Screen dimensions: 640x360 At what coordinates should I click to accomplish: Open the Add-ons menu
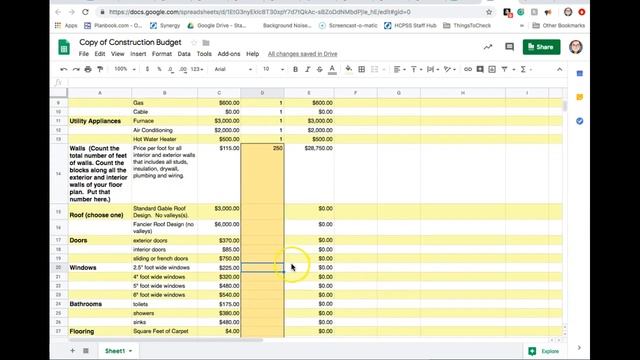pos(229,54)
